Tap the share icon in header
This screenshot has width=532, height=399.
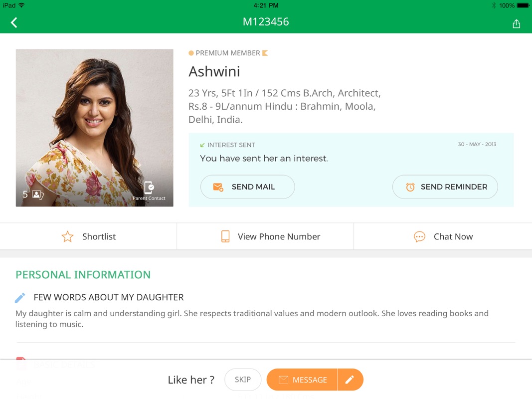coord(516,23)
